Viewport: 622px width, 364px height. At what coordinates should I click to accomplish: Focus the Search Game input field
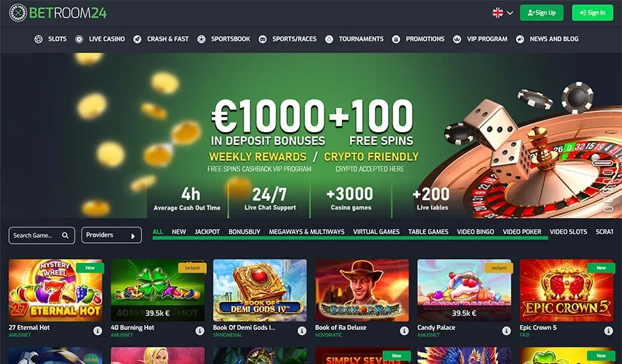(x=42, y=235)
